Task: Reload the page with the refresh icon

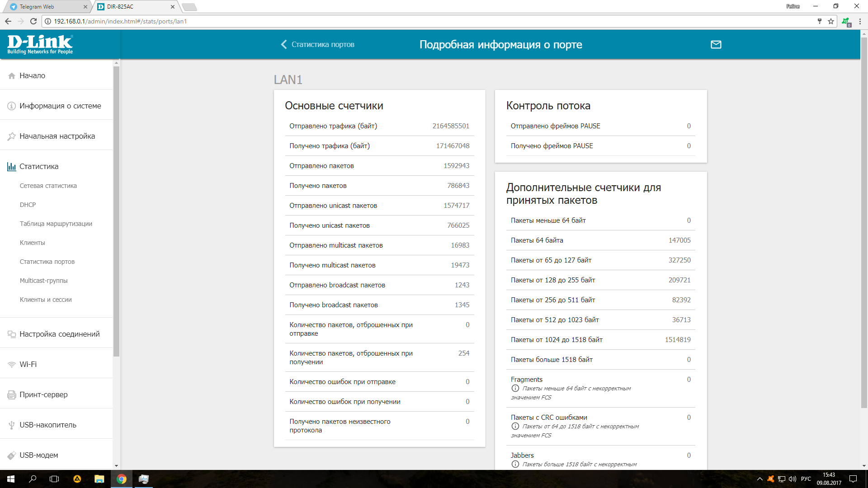Action: click(x=33, y=21)
